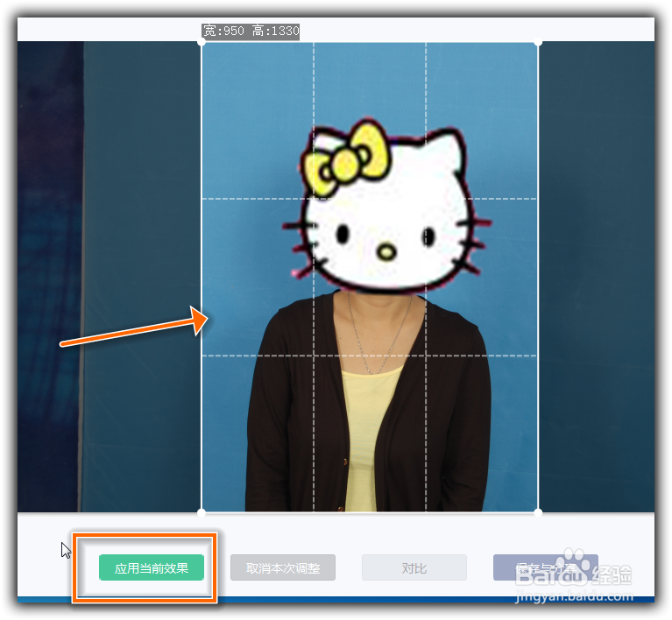Click the 取消本次调整 button
This screenshot has height=620, width=672.
click(x=283, y=567)
